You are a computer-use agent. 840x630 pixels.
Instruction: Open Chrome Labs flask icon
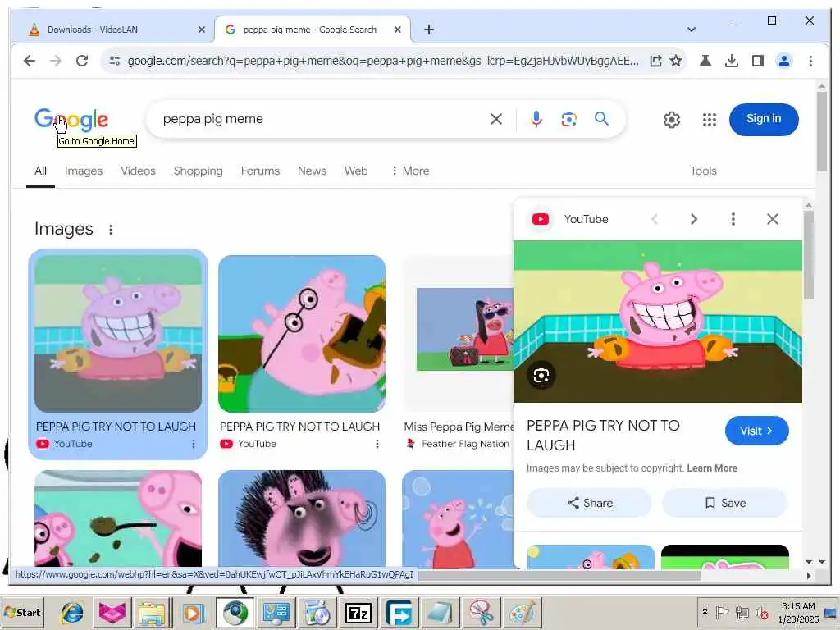pyautogui.click(x=705, y=61)
